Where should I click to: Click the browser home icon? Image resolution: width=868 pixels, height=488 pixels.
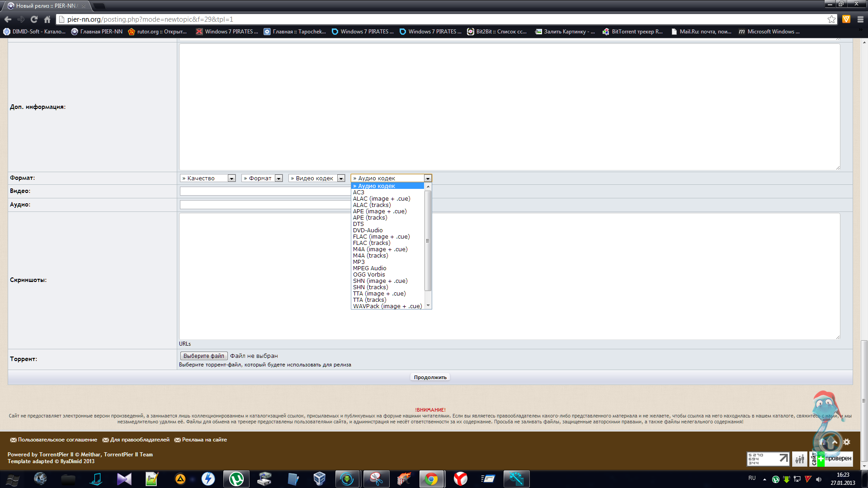coord(47,19)
